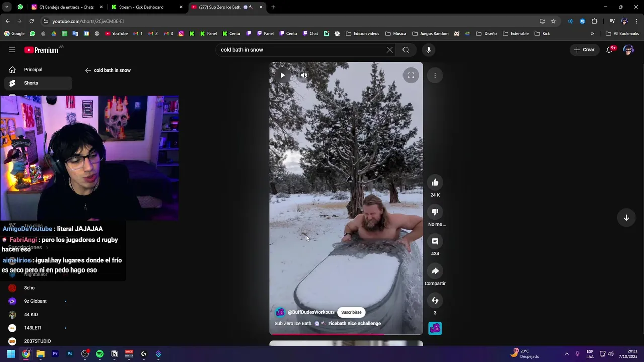
Task: Go to next short with down arrow
Action: coord(626,218)
